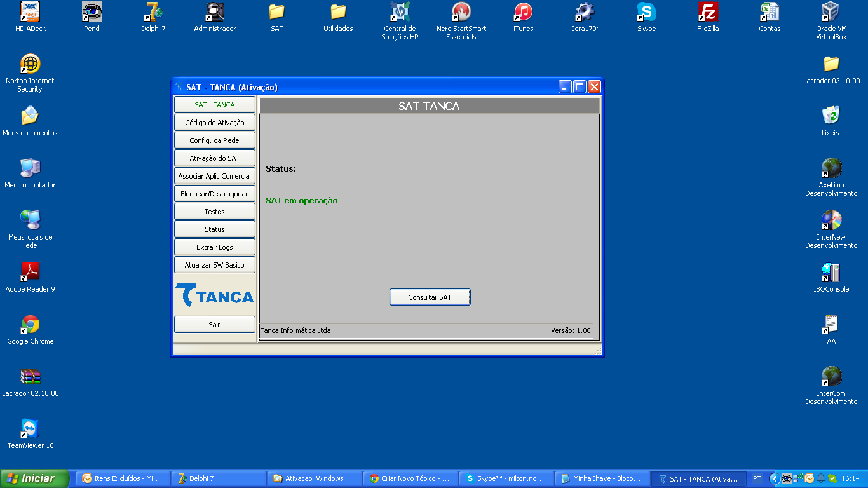The width and height of the screenshot is (868, 488).
Task: Open Associar Aplic Comercial section
Action: (215, 176)
